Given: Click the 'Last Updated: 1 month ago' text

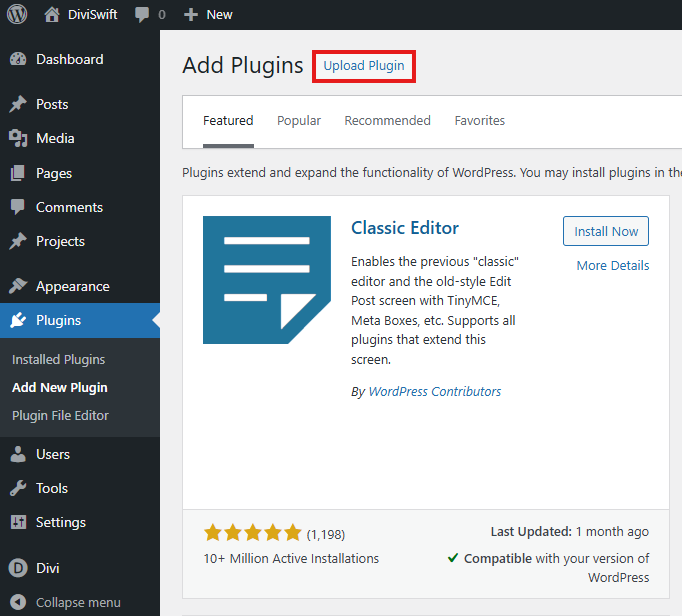Looking at the screenshot, I should tap(570, 532).
